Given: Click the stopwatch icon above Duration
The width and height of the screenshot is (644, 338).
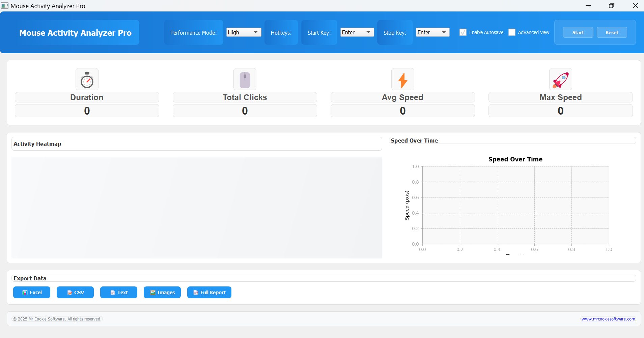Looking at the screenshot, I should coord(87,79).
